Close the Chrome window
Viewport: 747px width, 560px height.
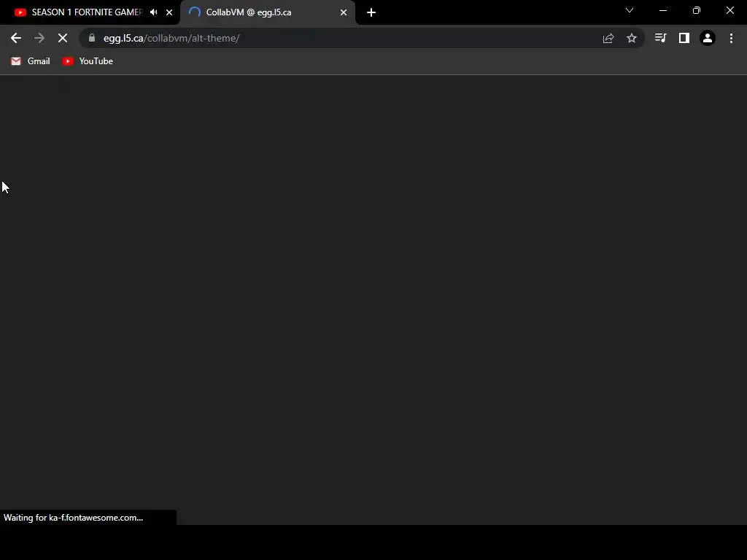729,10
